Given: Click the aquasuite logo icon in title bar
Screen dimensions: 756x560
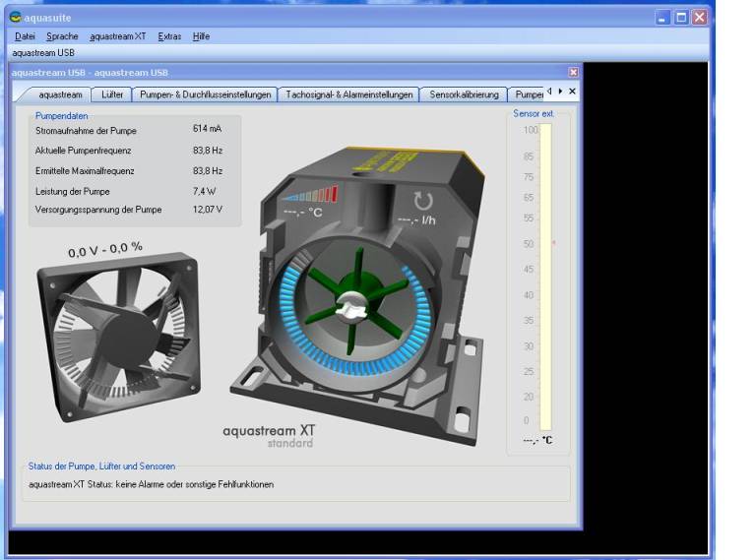Looking at the screenshot, I should coord(15,17).
